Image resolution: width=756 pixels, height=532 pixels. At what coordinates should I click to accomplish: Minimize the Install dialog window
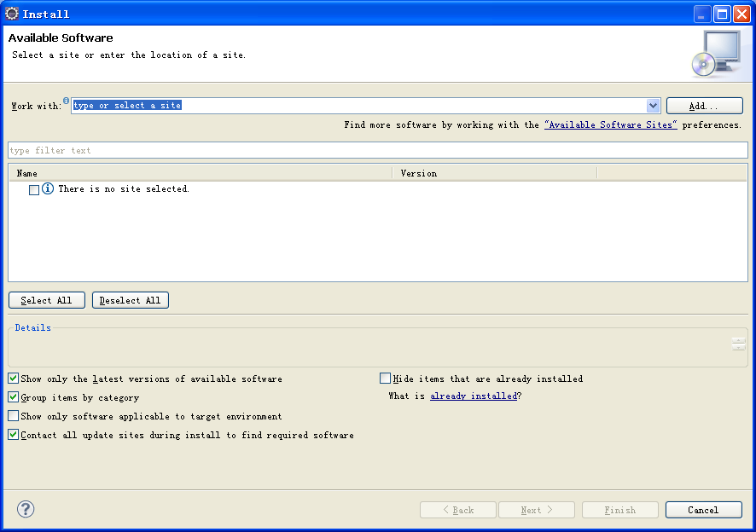702,14
